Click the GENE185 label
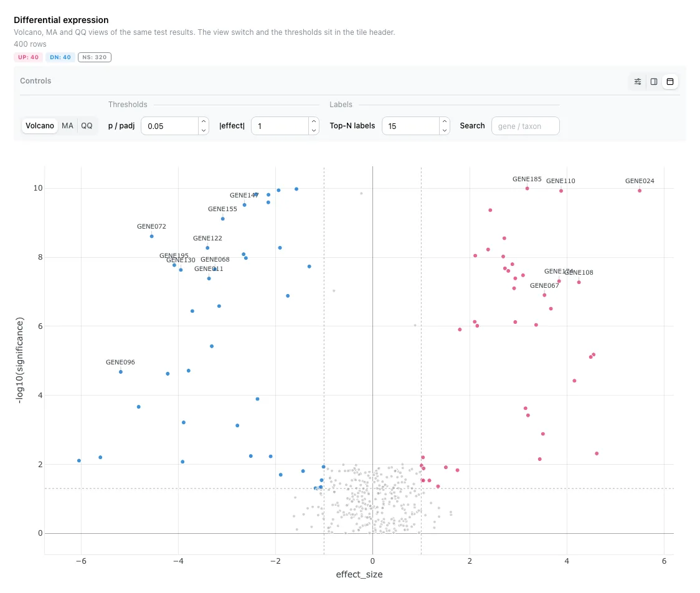700x593 pixels. pyautogui.click(x=527, y=179)
